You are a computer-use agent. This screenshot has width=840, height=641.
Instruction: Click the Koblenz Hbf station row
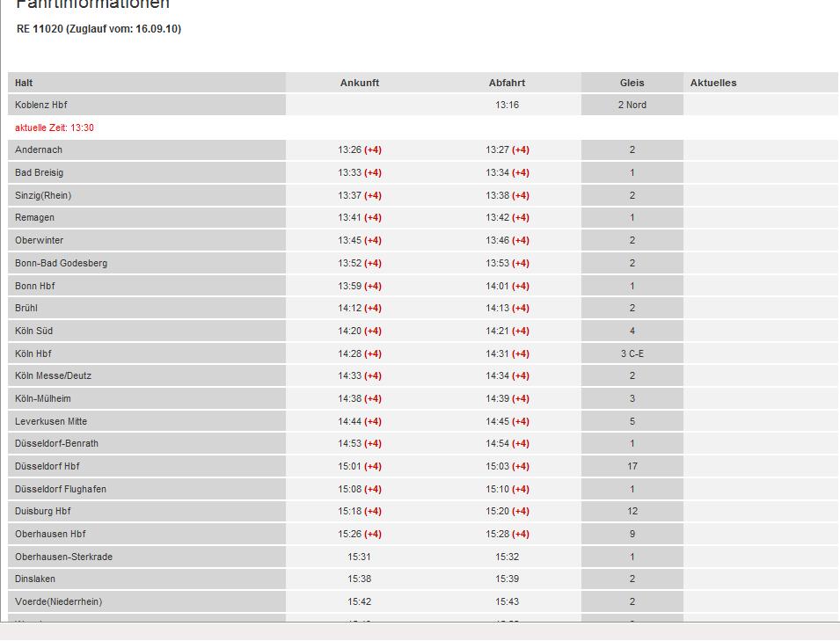[40, 105]
